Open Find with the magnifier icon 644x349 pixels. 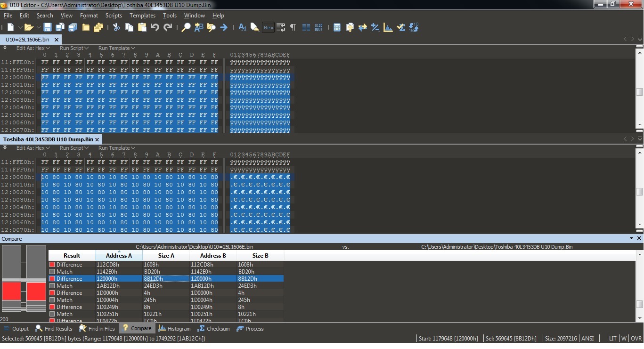186,27
